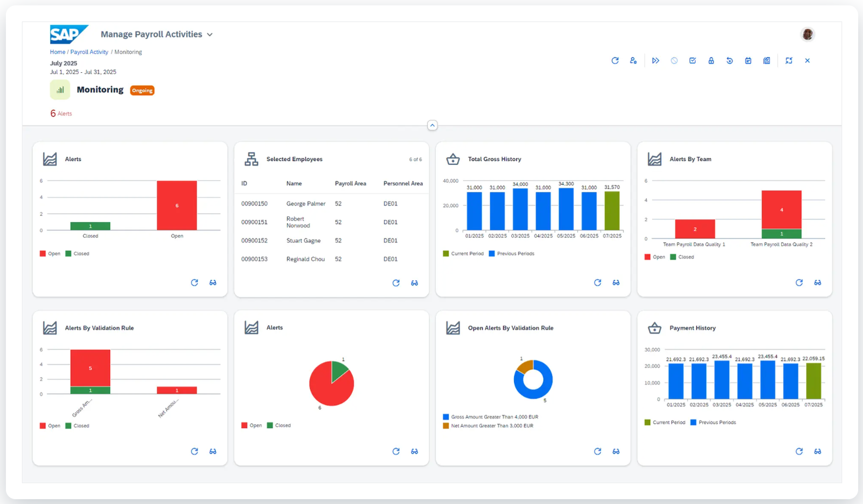The height and width of the screenshot is (504, 863).
Task: Toggle the Closed legend item in Alerts By Team
Action: pyautogui.click(x=682, y=257)
